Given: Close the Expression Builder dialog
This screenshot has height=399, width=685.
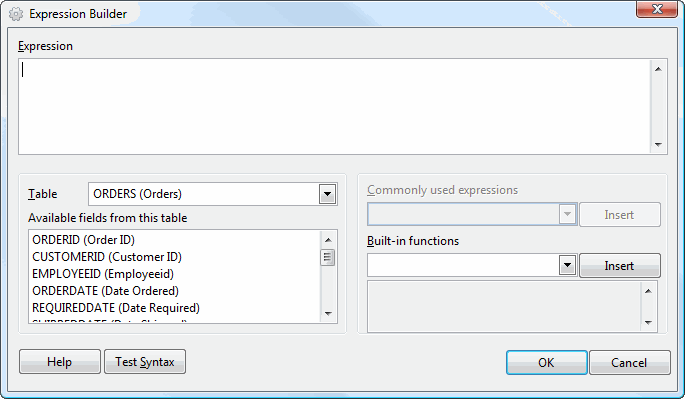Looking at the screenshot, I should 657,9.
